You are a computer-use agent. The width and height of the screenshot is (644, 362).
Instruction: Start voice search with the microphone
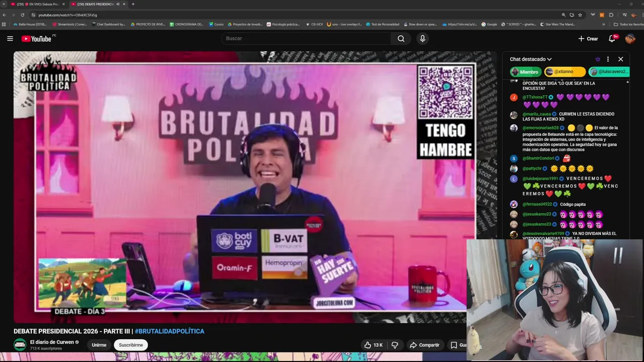pyautogui.click(x=423, y=39)
